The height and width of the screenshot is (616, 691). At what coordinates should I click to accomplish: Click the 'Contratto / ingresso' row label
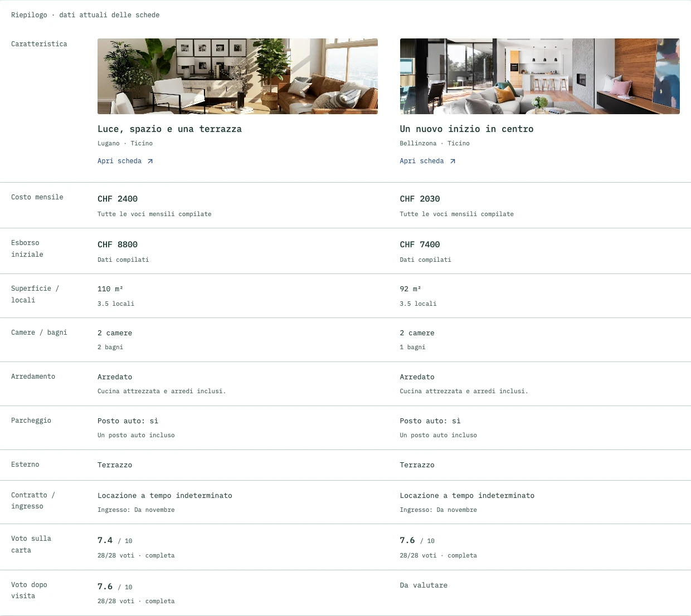point(33,501)
